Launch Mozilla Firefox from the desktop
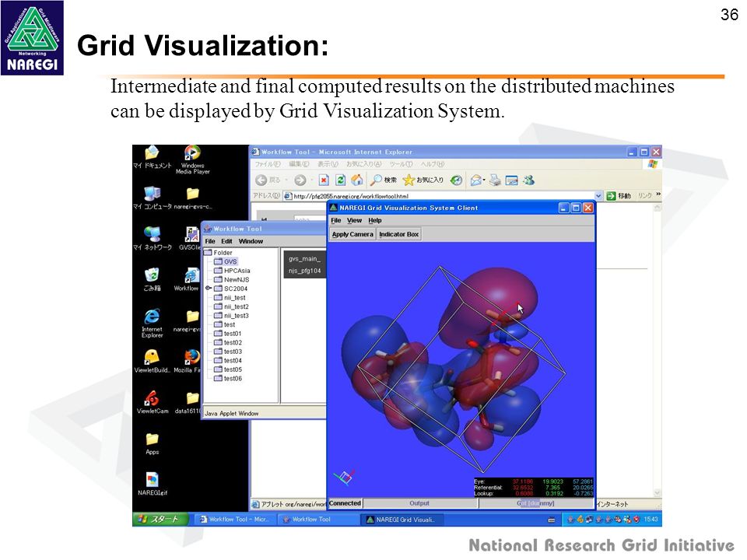 [x=190, y=362]
